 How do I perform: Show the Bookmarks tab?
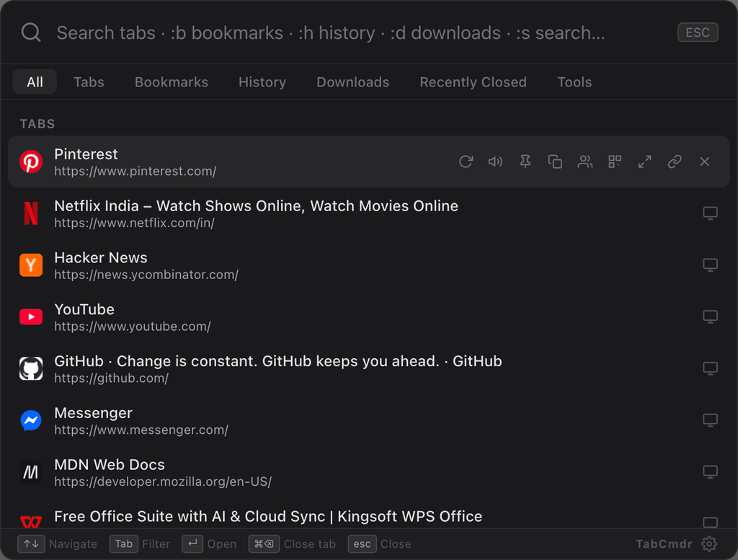click(172, 82)
